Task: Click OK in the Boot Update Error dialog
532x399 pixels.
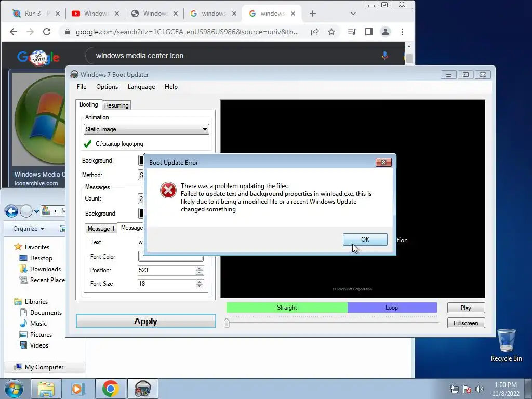Action: 365,240
